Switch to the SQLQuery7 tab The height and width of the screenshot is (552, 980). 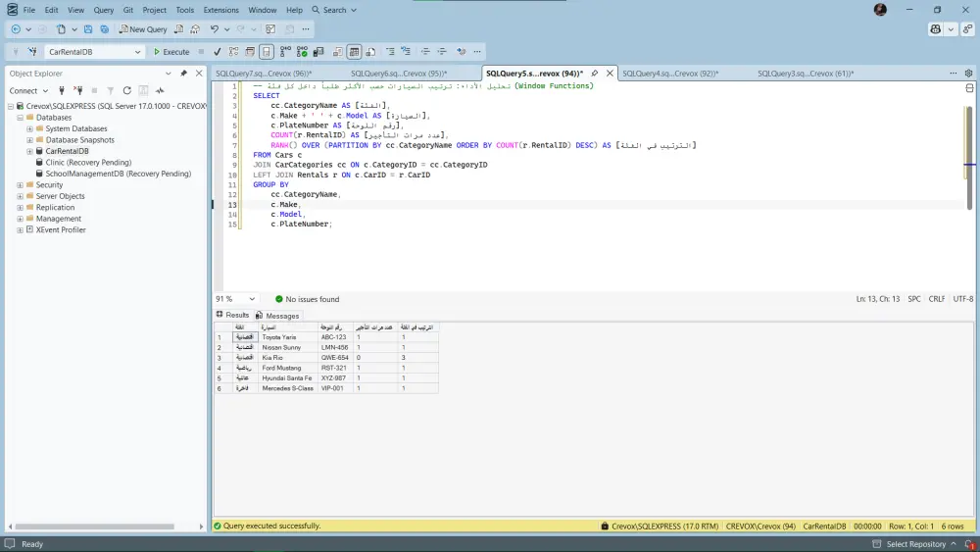tap(264, 74)
